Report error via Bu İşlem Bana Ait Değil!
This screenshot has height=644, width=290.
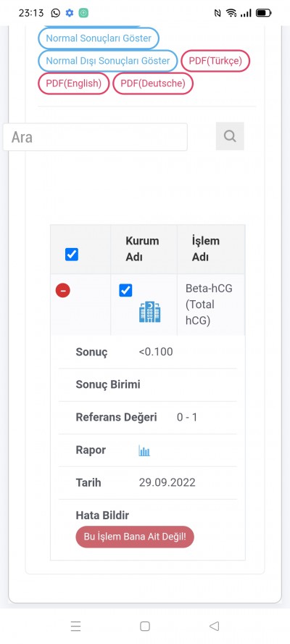tap(135, 537)
